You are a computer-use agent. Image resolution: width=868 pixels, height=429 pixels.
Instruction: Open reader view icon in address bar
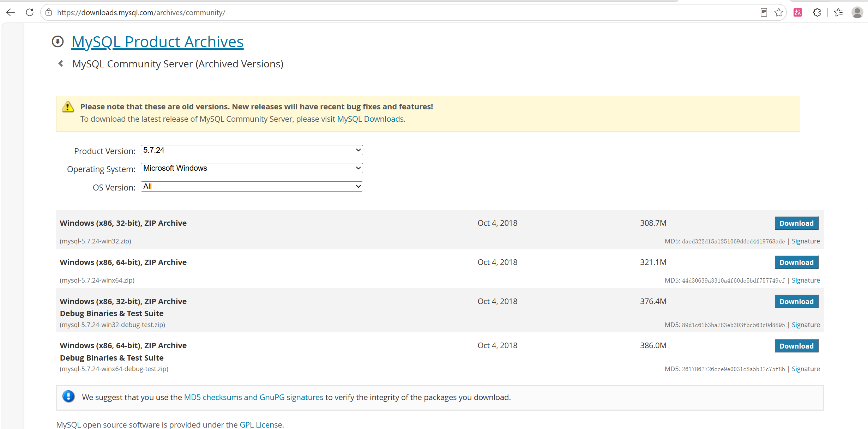764,13
